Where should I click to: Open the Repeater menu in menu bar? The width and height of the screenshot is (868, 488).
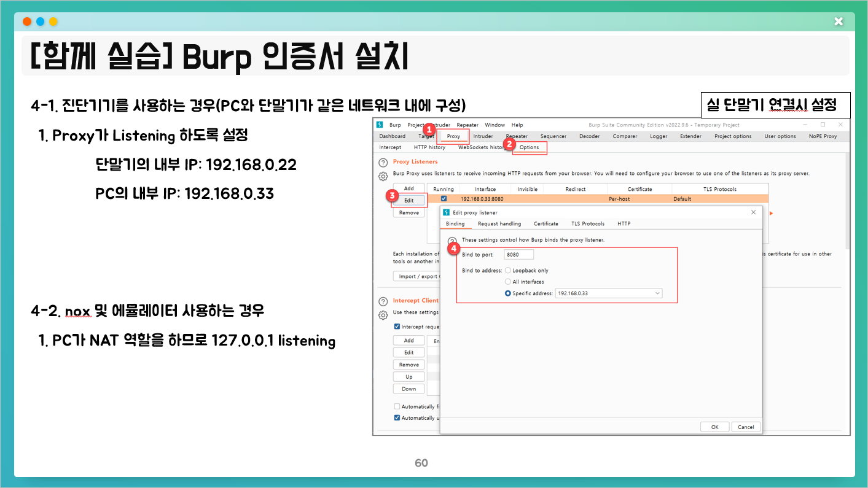[x=467, y=125]
